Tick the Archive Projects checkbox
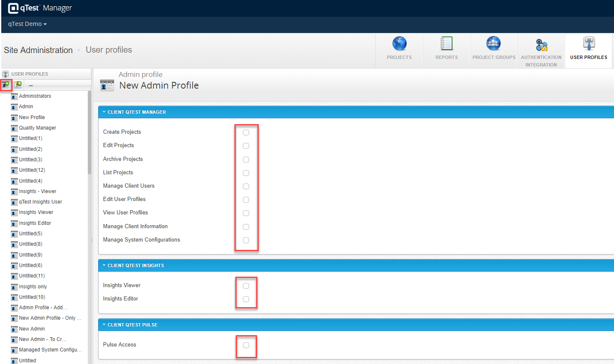 246,160
